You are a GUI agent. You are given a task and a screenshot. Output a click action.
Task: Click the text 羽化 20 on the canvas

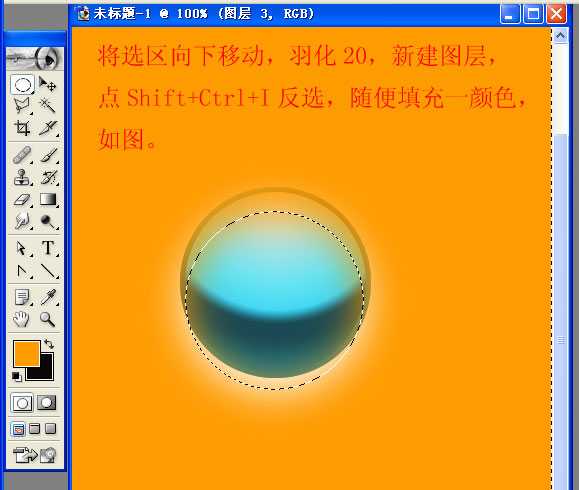328,56
